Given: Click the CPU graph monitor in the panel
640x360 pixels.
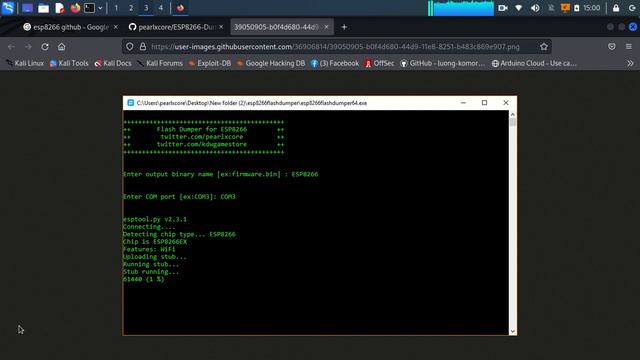Looking at the screenshot, I should tap(461, 8).
